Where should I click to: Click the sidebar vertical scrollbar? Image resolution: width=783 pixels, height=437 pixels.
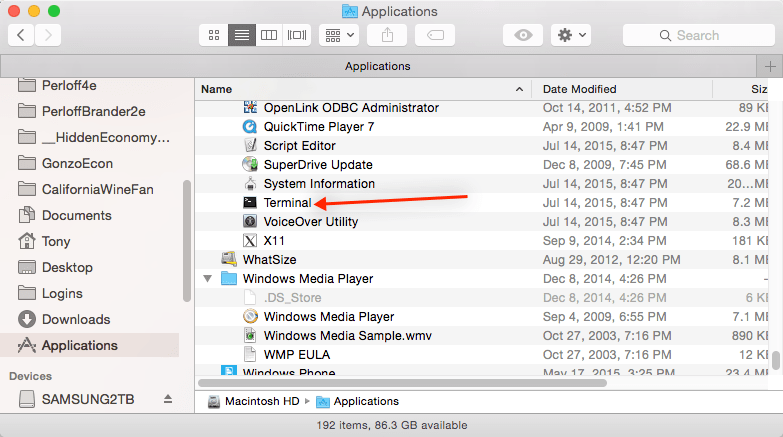[x=187, y=241]
